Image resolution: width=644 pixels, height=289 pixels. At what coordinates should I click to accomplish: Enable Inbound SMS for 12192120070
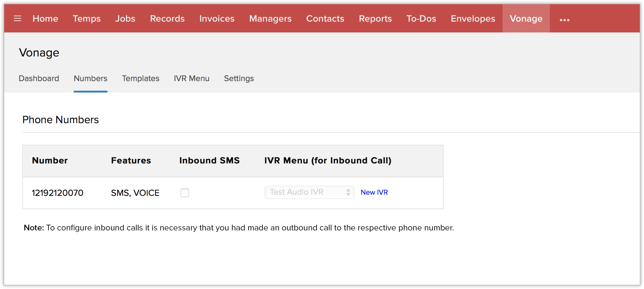coord(185,193)
